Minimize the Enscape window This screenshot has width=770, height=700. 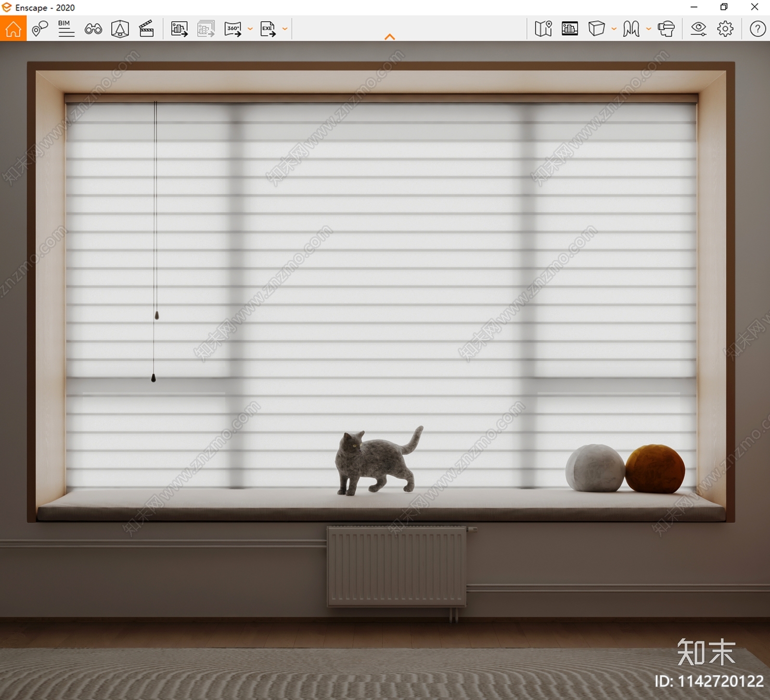pos(694,7)
